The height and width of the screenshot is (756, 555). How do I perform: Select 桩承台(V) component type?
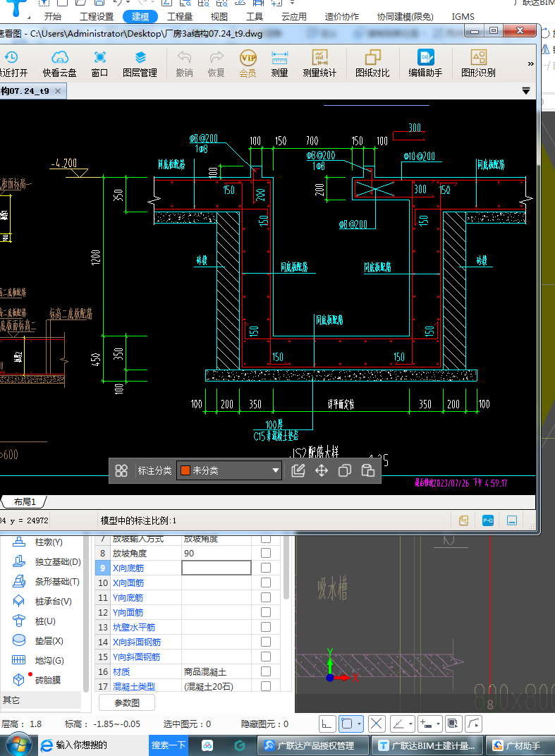click(x=42, y=602)
